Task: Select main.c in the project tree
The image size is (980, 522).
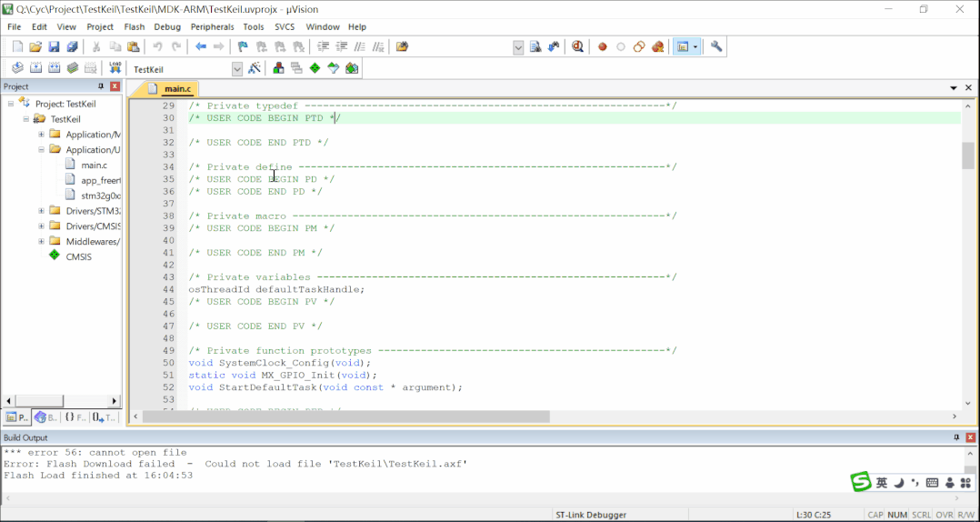Action: point(94,165)
